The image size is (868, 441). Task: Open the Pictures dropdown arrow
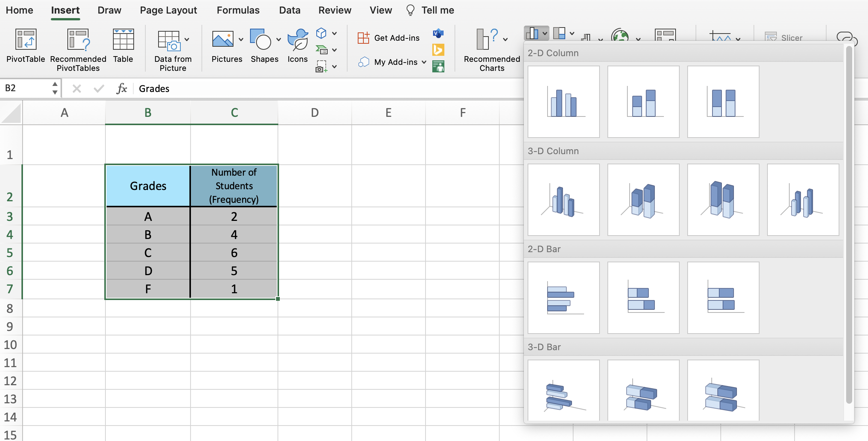[241, 39]
